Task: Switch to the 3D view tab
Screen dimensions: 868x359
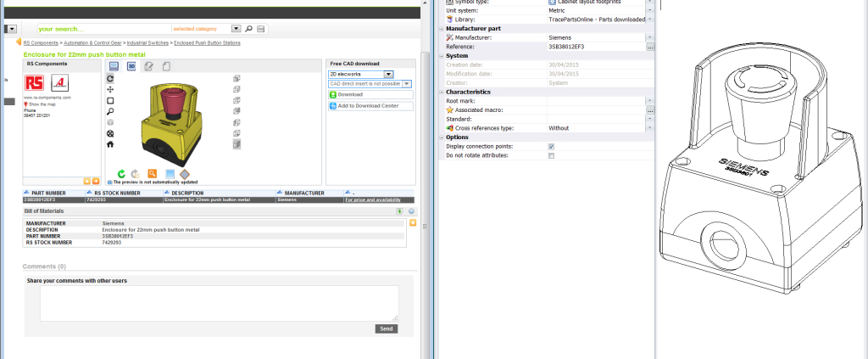Action: pyautogui.click(x=131, y=66)
